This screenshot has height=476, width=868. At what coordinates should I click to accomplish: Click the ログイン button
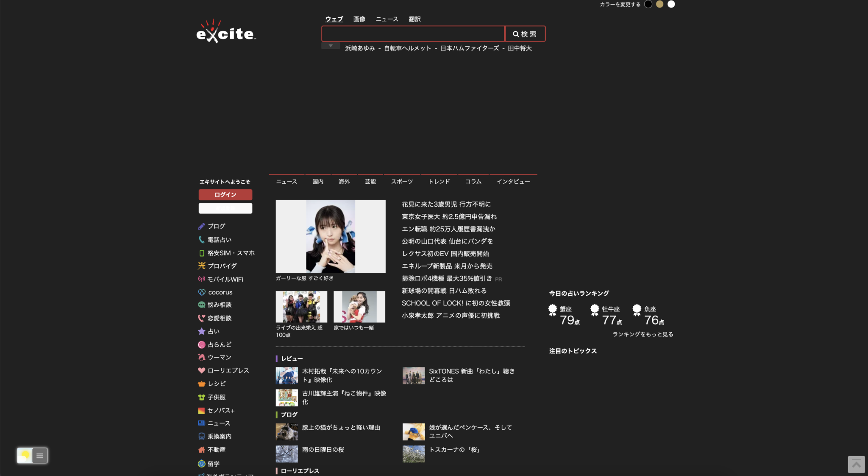click(225, 194)
